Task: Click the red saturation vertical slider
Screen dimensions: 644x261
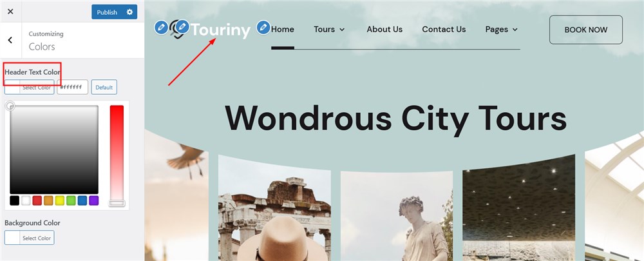Action: pos(117,155)
